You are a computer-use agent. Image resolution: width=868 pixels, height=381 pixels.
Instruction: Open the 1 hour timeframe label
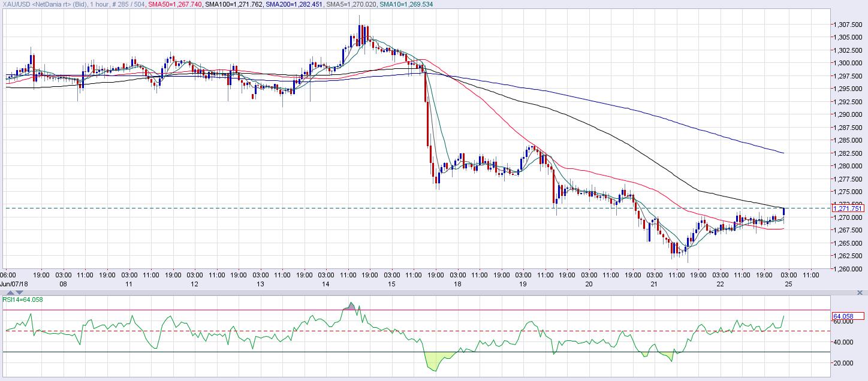pyautogui.click(x=98, y=4)
